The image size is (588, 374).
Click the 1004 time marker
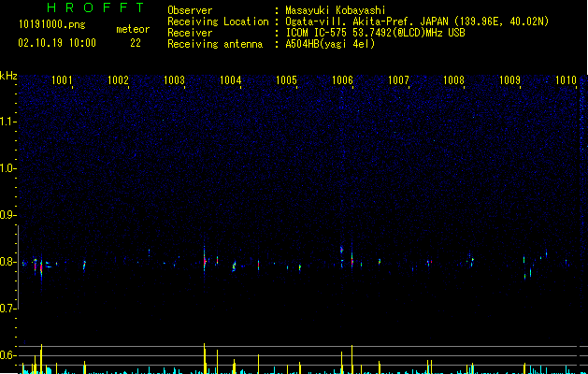[230, 80]
